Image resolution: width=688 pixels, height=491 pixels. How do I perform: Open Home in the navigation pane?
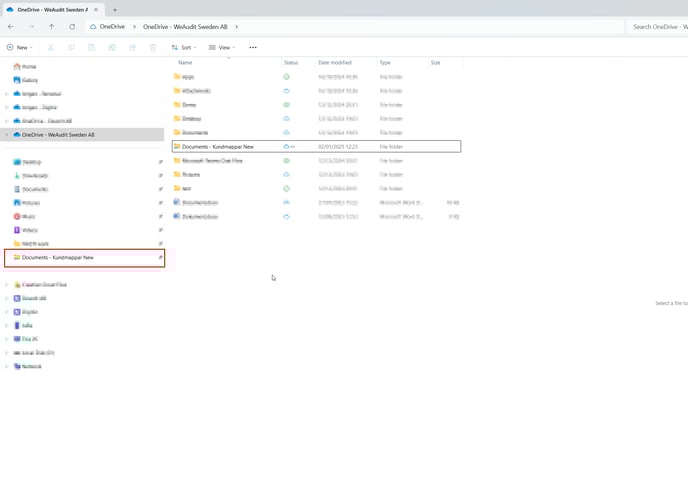click(29, 67)
